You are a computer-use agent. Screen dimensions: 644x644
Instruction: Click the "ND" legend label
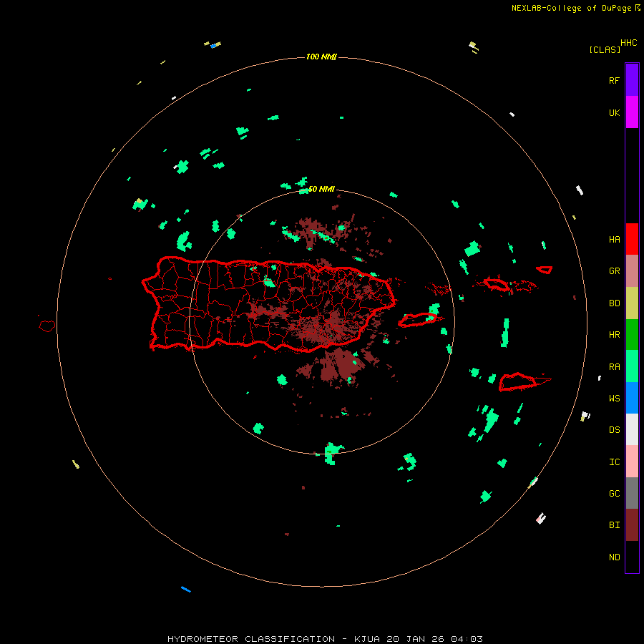pos(614,557)
